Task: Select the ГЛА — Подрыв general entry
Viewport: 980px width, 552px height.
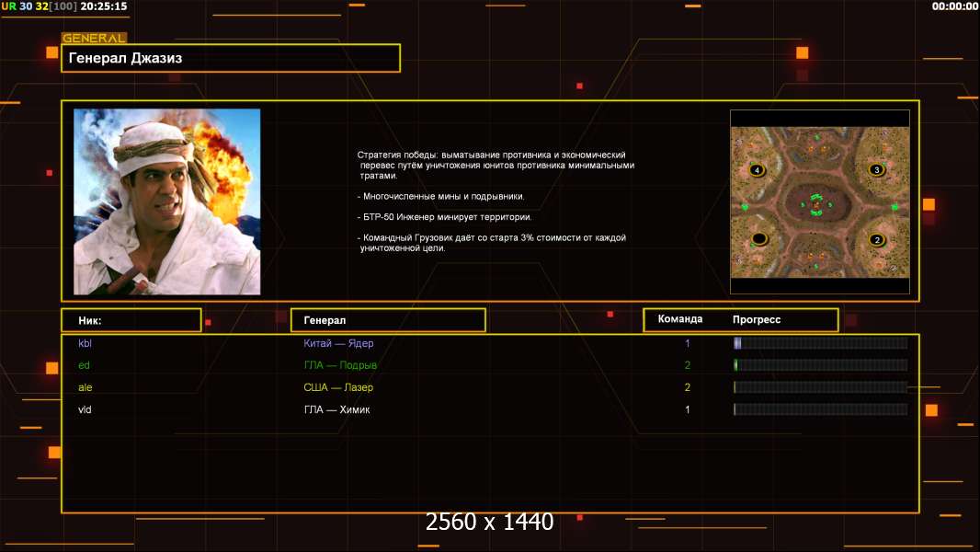Action: (x=340, y=365)
